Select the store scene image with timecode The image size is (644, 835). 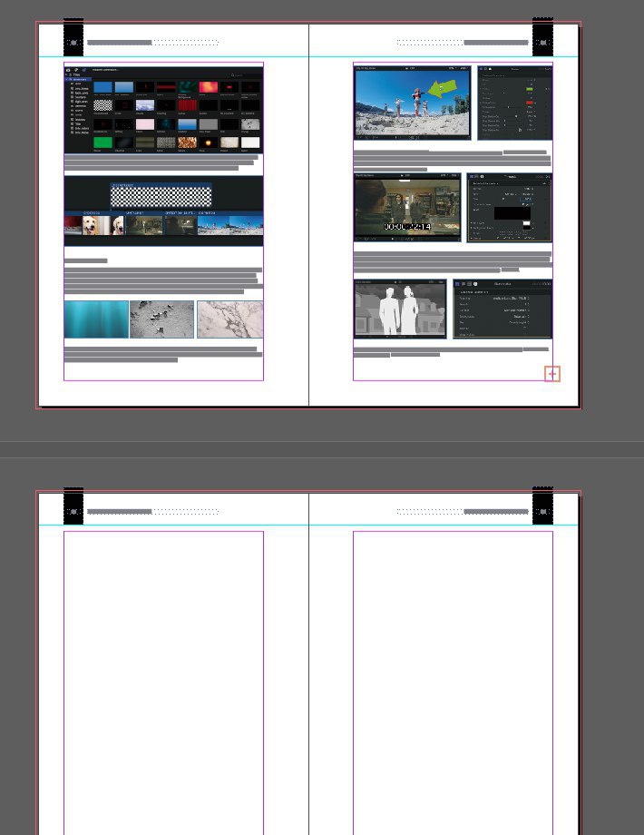point(407,207)
